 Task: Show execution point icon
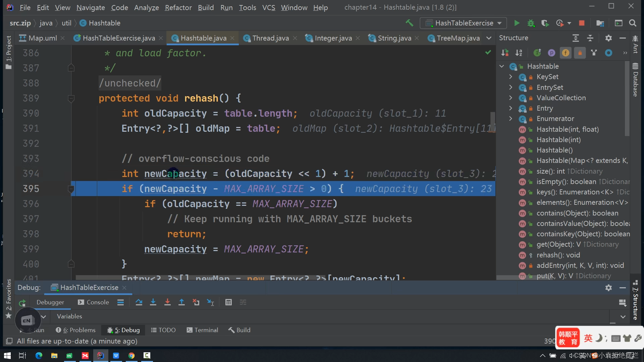pos(120,302)
